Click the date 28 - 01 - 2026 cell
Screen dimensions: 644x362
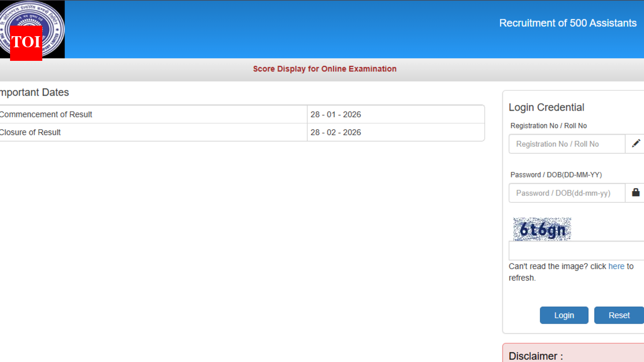pyautogui.click(x=336, y=114)
